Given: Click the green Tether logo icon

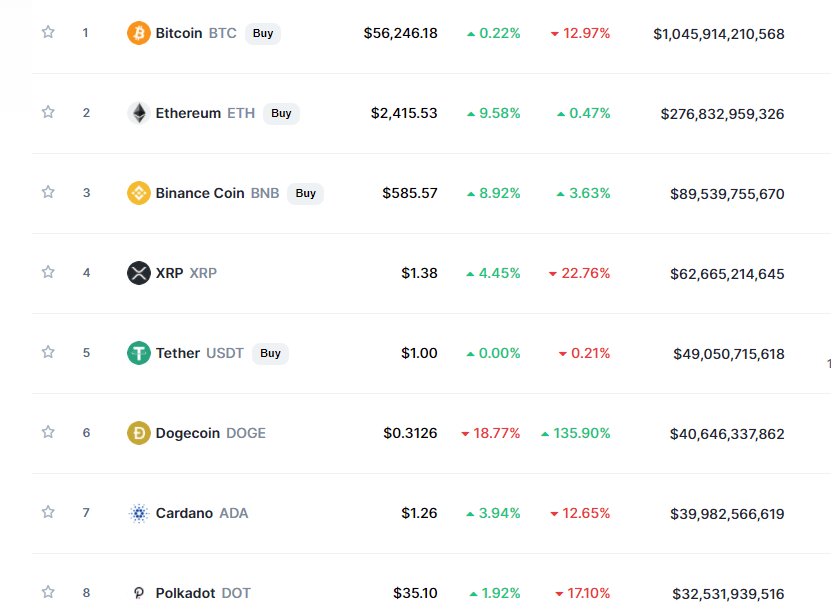Looking at the screenshot, I should 139,353.
